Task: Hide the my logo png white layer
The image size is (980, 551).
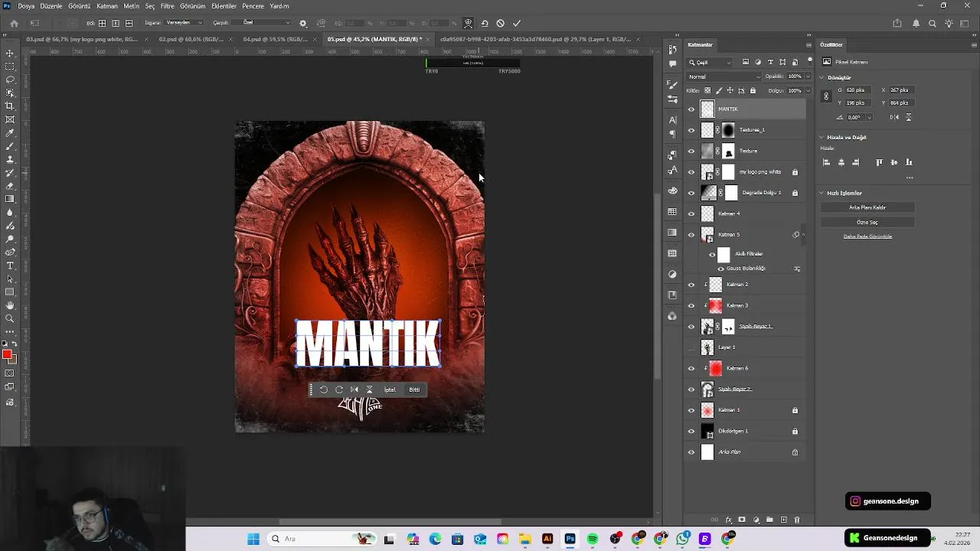Action: (691, 172)
